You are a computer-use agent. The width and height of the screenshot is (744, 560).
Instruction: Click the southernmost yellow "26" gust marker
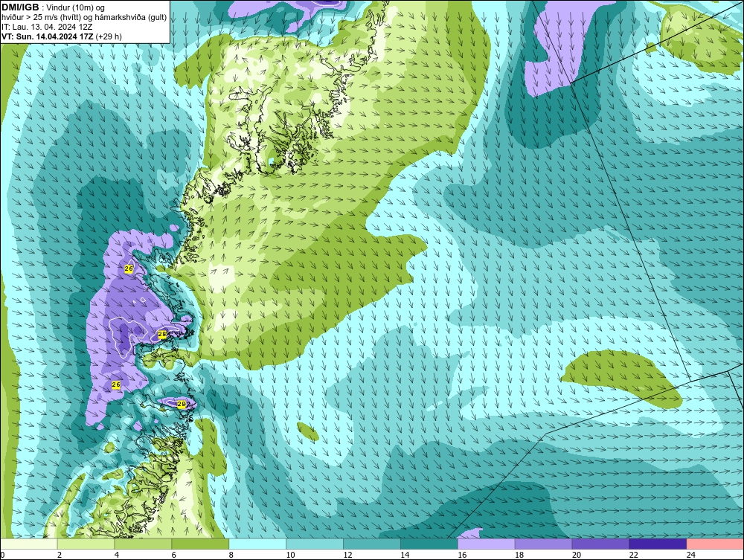(x=116, y=385)
